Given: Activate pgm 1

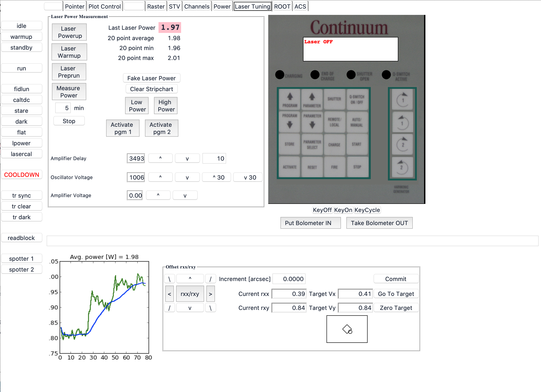Looking at the screenshot, I should 123,128.
